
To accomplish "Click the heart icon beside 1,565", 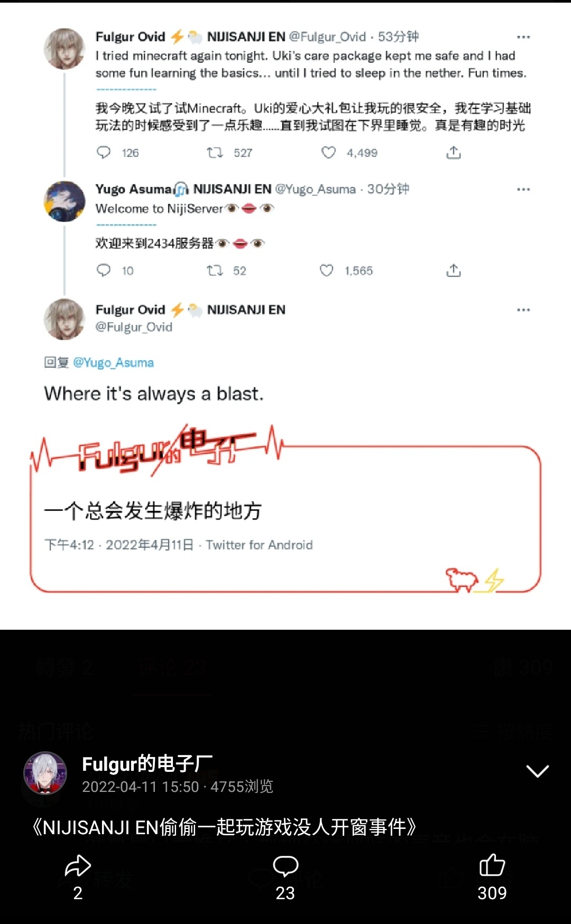I will point(327,270).
